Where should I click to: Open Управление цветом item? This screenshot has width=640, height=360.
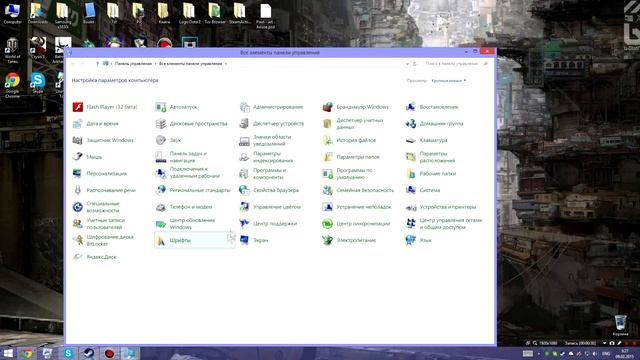[x=270, y=207]
